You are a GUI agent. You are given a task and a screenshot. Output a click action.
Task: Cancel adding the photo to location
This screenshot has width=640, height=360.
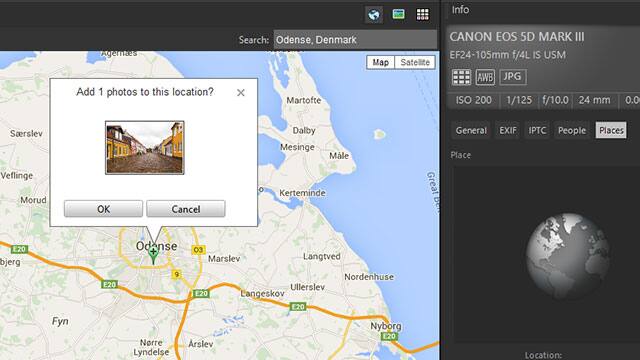click(x=186, y=209)
